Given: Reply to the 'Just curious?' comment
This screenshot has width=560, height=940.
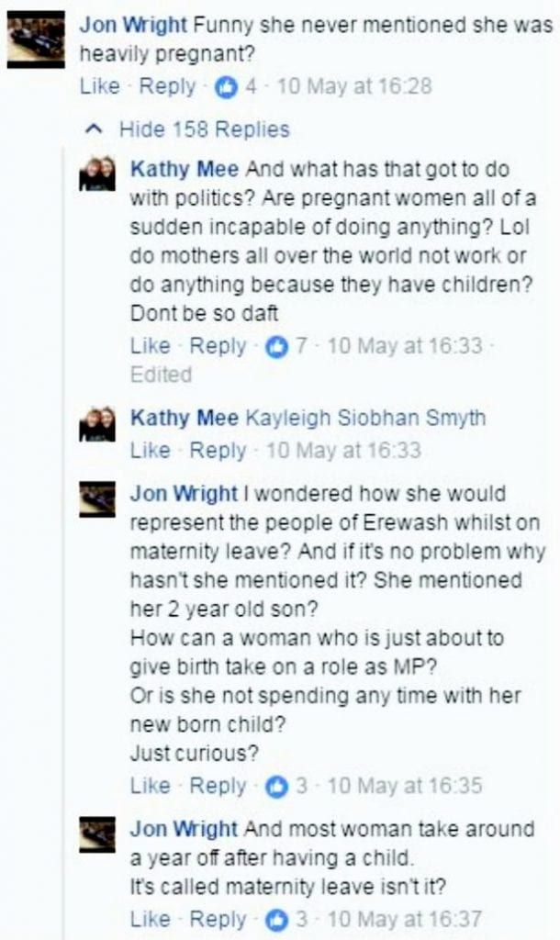Looking at the screenshot, I should pos(218,786).
